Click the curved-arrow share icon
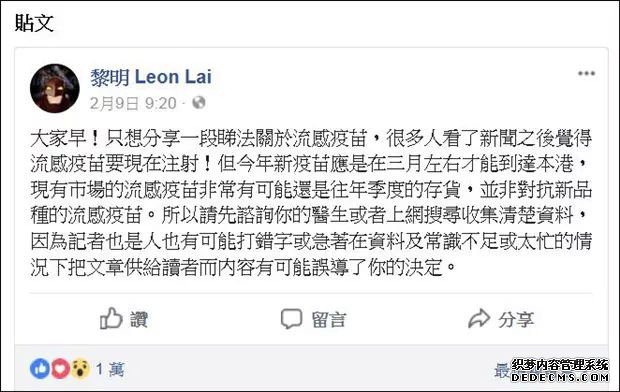Image resolution: width=620 pixels, height=392 pixels. pos(479,319)
